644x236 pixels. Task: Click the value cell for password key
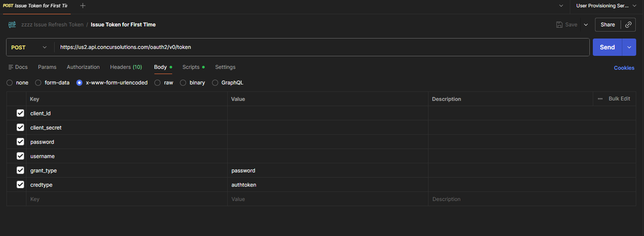coord(328,141)
